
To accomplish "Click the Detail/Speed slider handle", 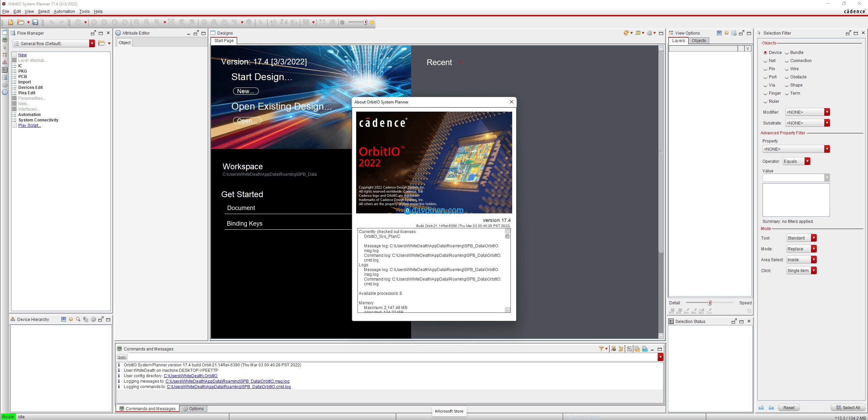I will pos(710,302).
